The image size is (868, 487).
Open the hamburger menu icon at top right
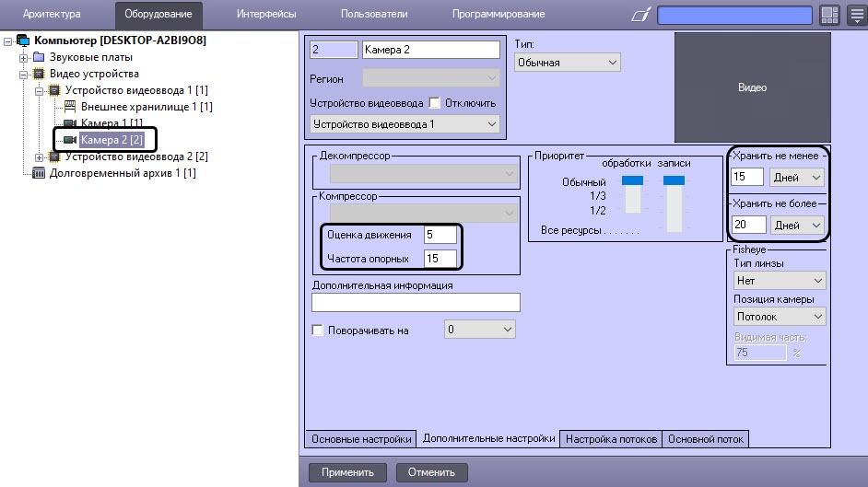856,15
